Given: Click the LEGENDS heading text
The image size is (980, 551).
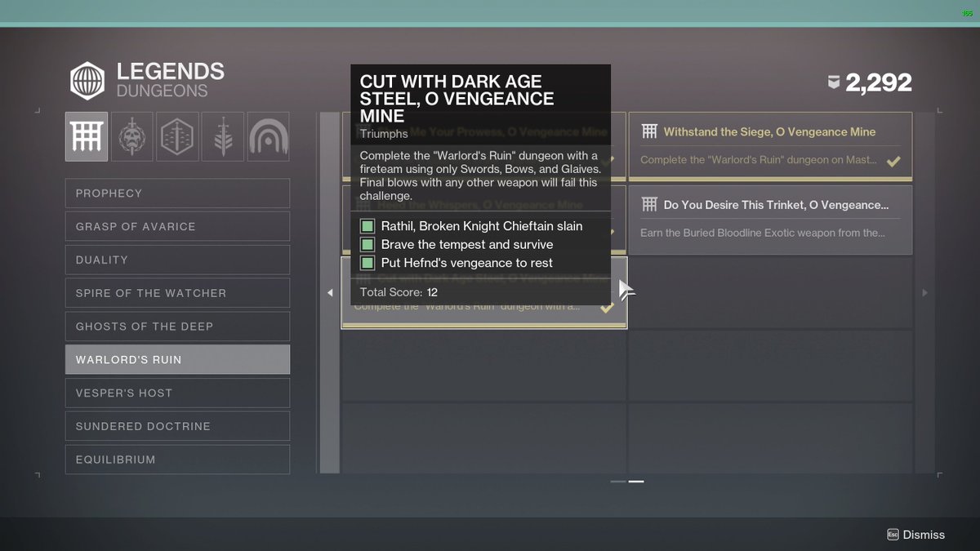Looking at the screenshot, I should [x=171, y=72].
